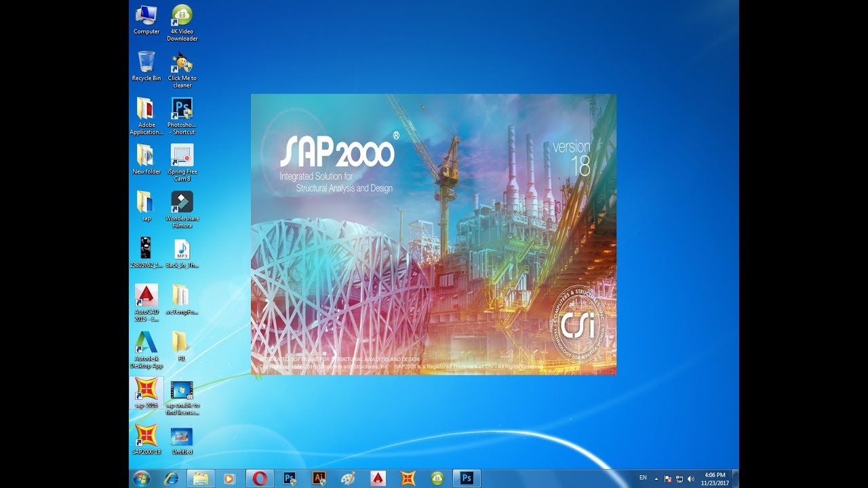Select the Back_In_Th MP3 file
868x488 pixels.
click(x=182, y=253)
